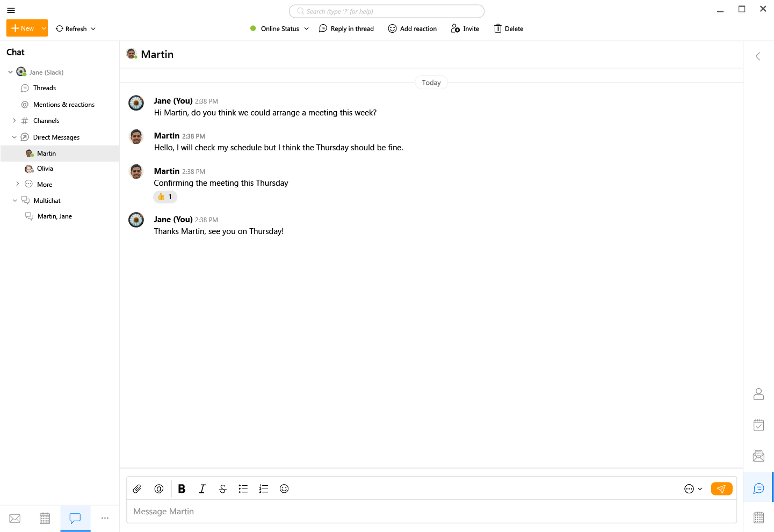Viewport: 774px width, 532px height.
Task: Insert a bulleted list in message
Action: [243, 489]
